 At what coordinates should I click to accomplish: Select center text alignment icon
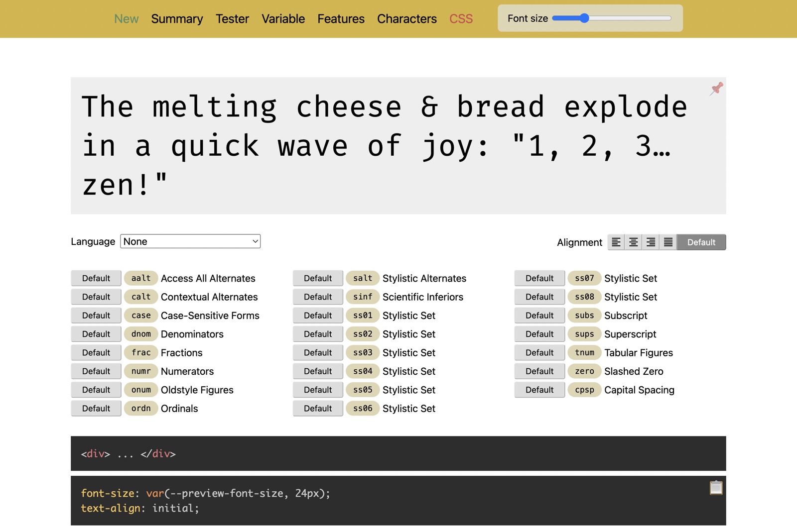point(633,242)
